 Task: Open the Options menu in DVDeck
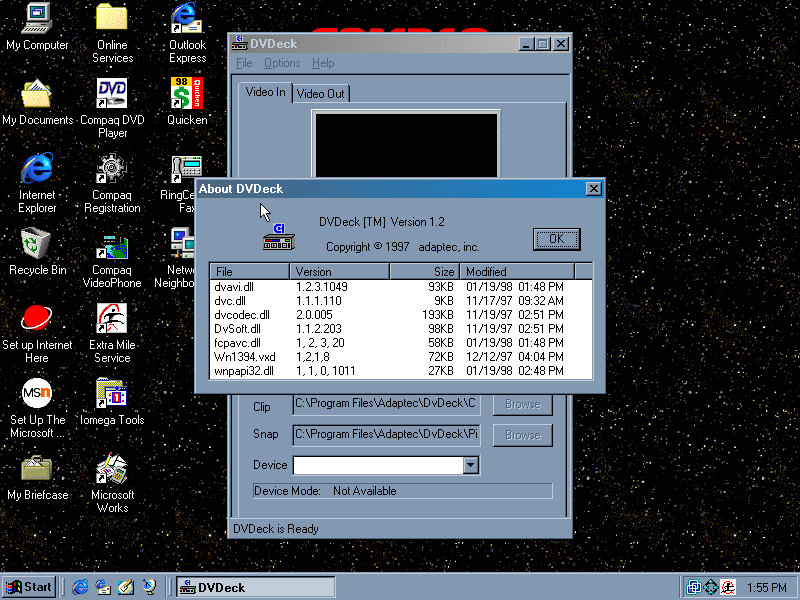coord(282,63)
